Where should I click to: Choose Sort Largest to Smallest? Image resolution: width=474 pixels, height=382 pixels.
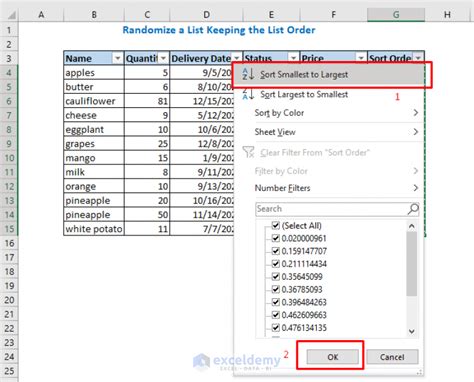coord(328,94)
